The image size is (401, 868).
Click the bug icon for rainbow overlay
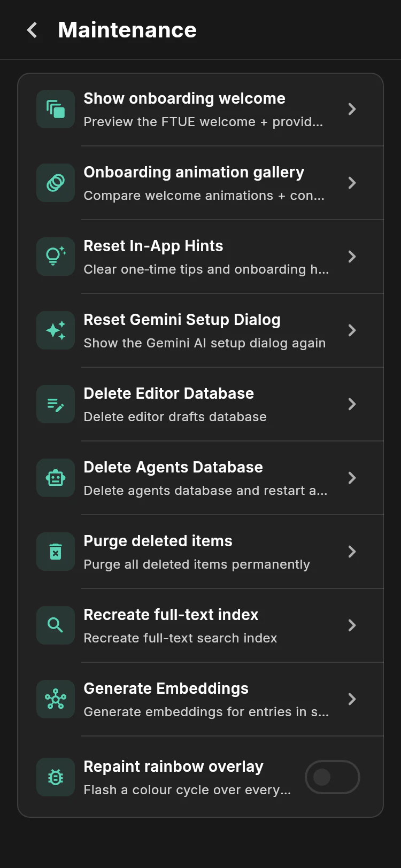[x=56, y=777]
